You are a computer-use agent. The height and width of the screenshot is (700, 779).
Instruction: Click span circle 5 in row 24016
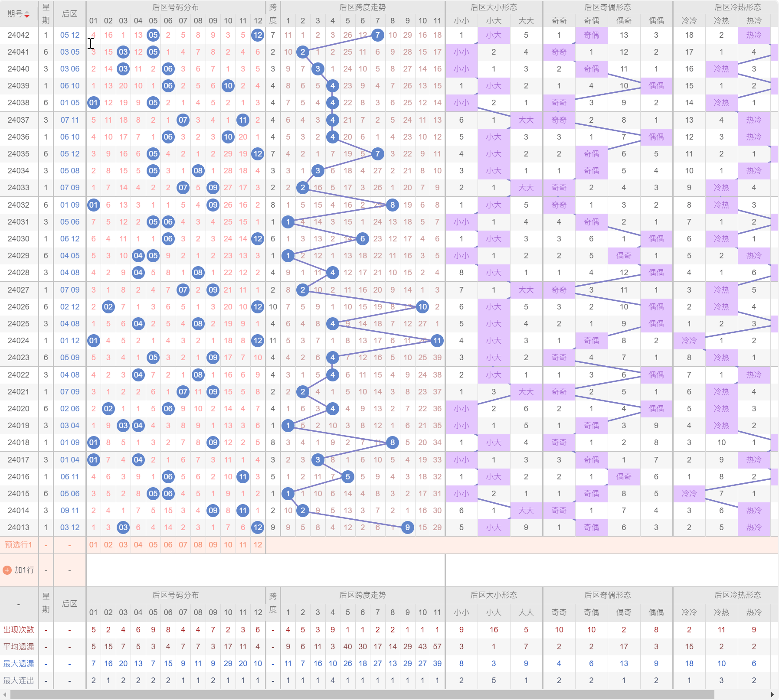click(348, 477)
